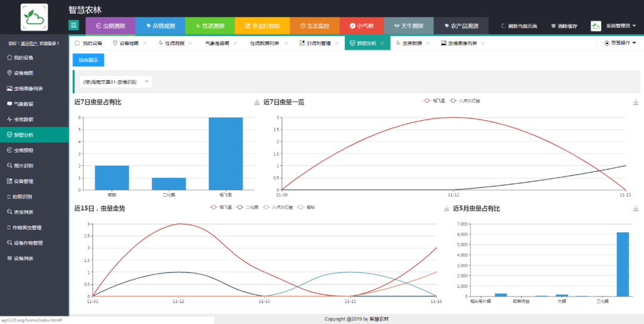644x324 pixels.
Task: Switch to the 虫情图像列表 page tab
Action: point(459,43)
